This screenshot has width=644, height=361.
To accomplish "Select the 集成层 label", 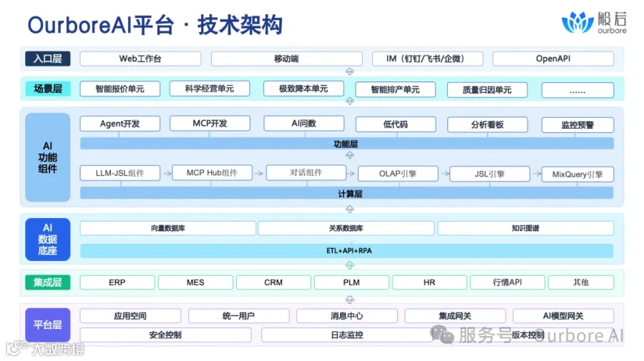I will point(48,282).
